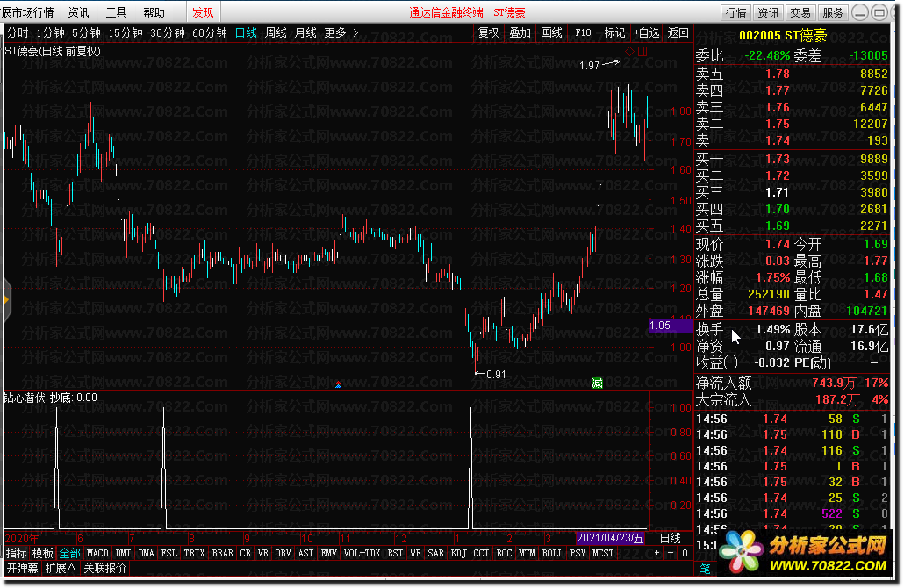Click the 002005 ST德豪 stock title
This screenshot has width=904, height=588.
click(783, 36)
